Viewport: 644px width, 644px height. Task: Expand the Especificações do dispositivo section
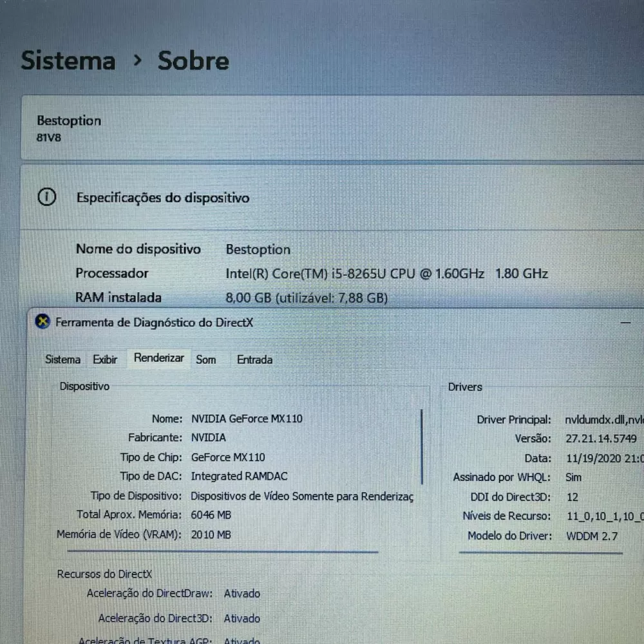pos(332,198)
